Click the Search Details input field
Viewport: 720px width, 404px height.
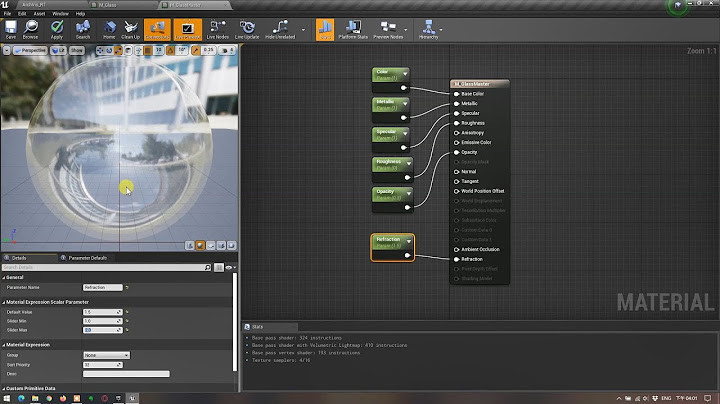click(107, 267)
